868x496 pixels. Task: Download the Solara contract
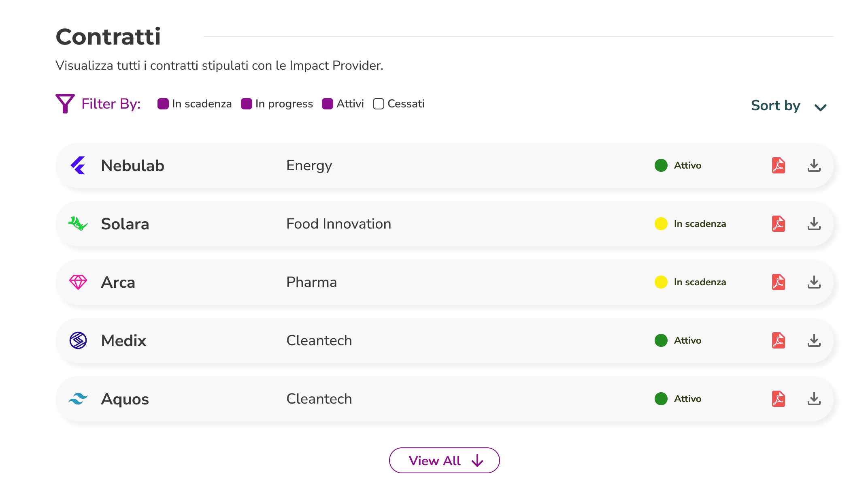pos(814,224)
